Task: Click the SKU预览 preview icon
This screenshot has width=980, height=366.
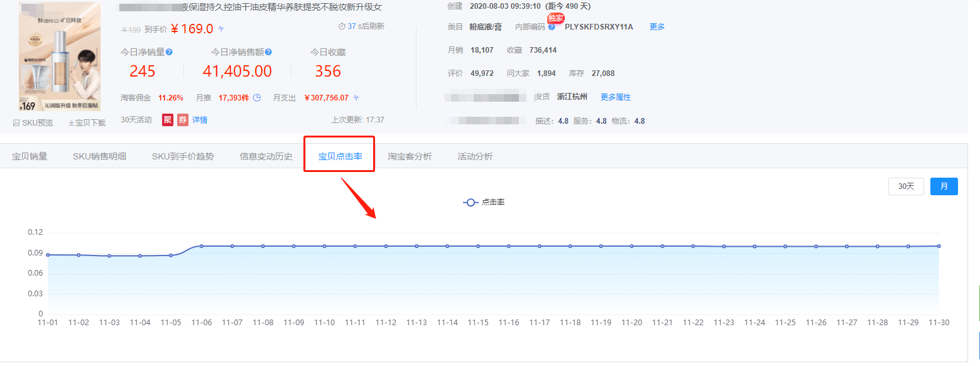Action: (16, 122)
